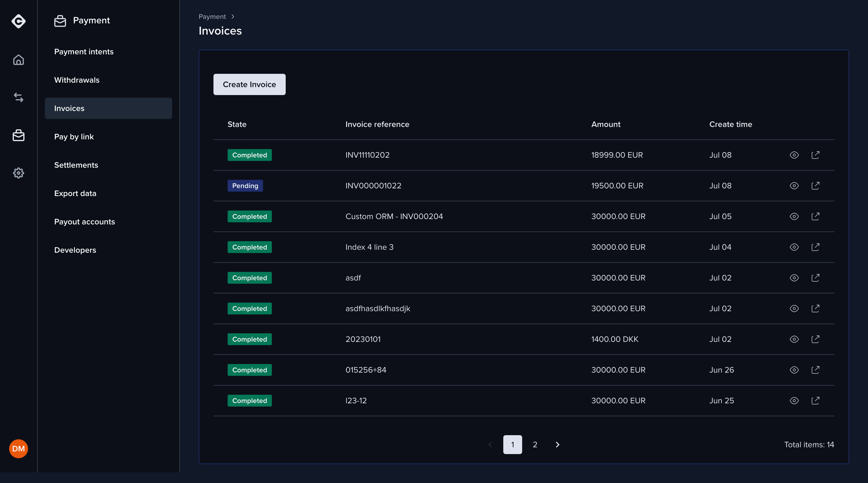
Task: Select page 2 in pagination
Action: (535, 445)
